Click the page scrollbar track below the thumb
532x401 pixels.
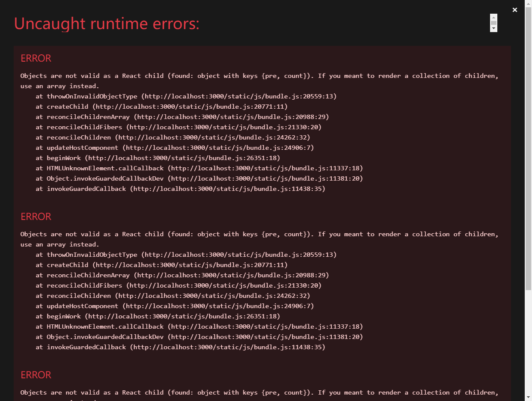coord(528,342)
